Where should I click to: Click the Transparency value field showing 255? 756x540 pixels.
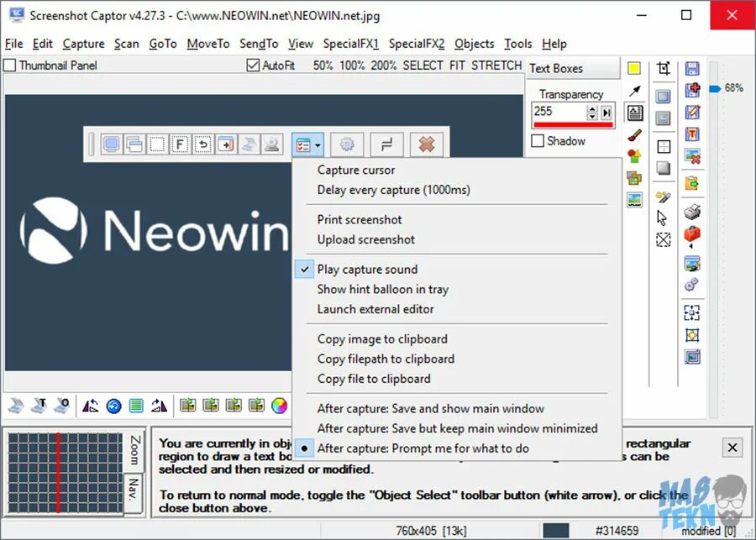559,112
